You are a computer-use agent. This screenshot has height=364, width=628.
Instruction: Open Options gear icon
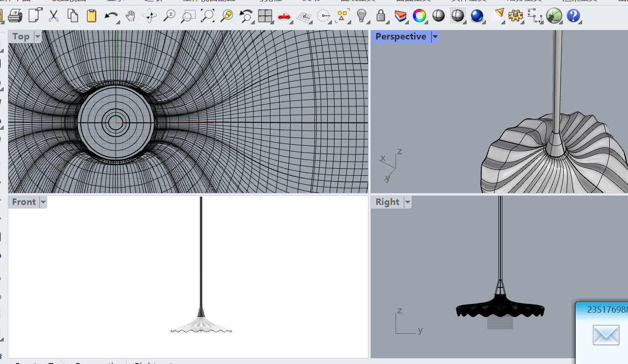(516, 16)
